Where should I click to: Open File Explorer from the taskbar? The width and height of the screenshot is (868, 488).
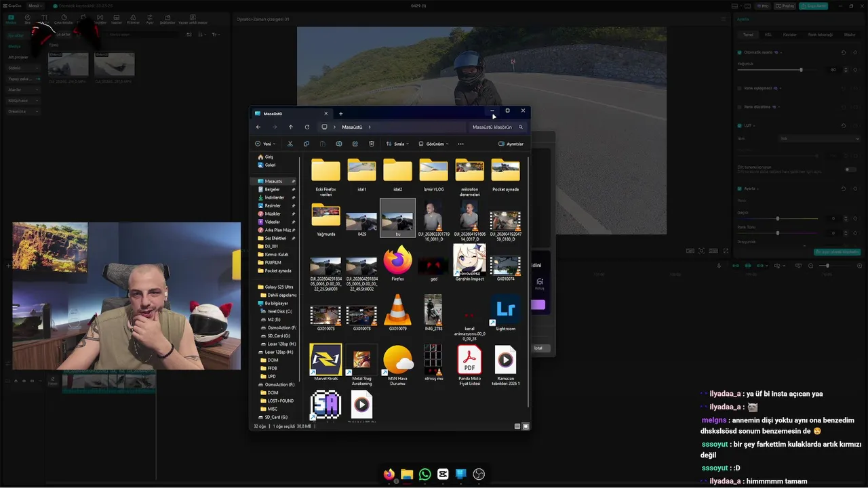pos(407,474)
